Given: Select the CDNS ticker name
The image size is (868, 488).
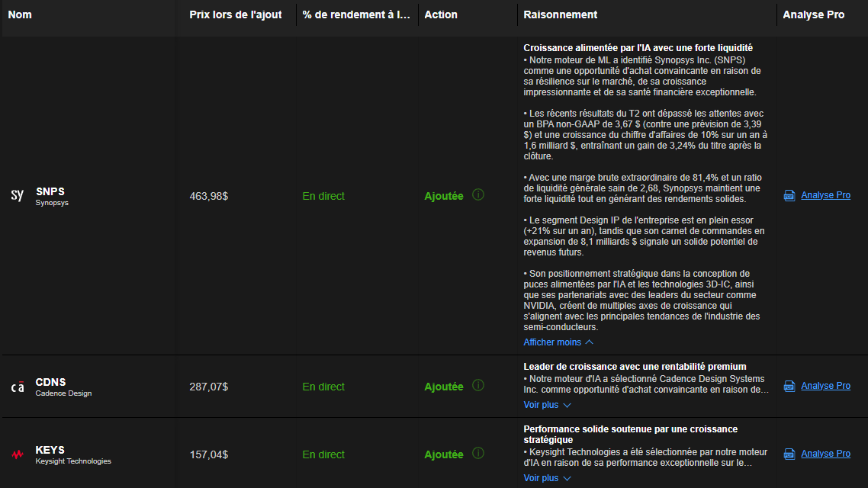Looking at the screenshot, I should click(x=50, y=382).
